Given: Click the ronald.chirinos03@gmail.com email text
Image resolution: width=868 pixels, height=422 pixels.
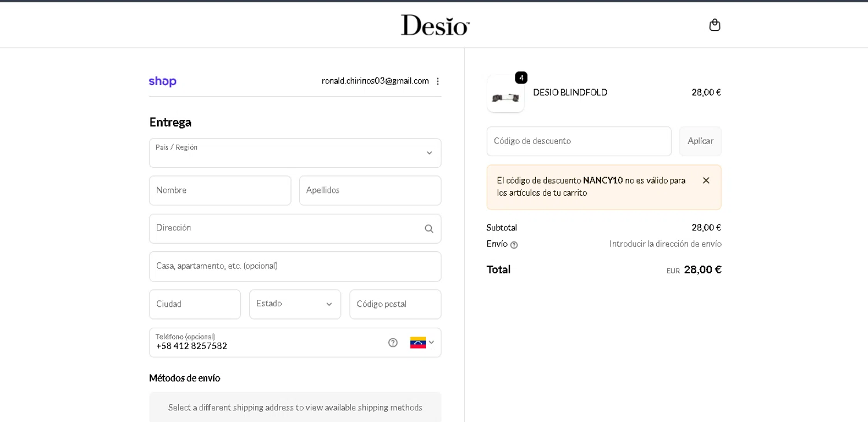Looking at the screenshot, I should 375,81.
